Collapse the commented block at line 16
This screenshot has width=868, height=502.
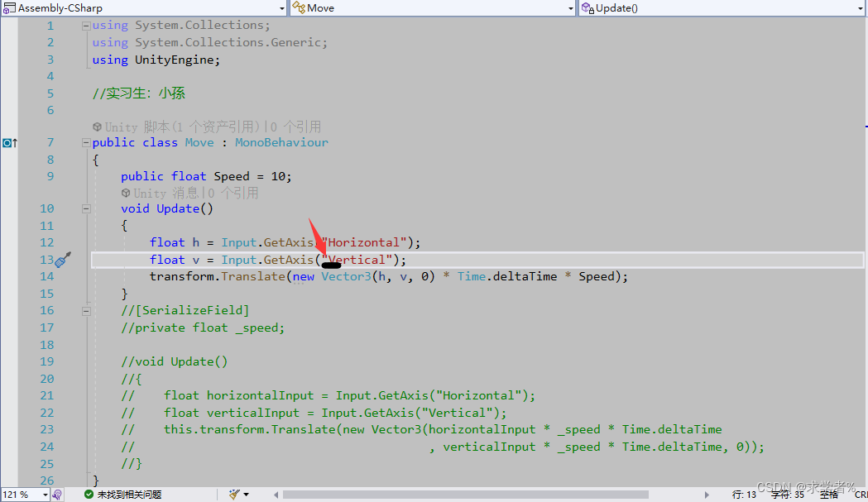coord(86,311)
